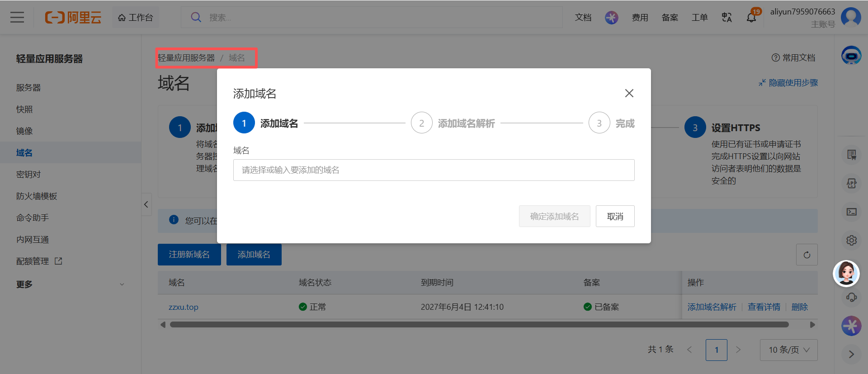This screenshot has width=868, height=374.
Task: Close the 添加域名 dialog
Action: [x=629, y=93]
